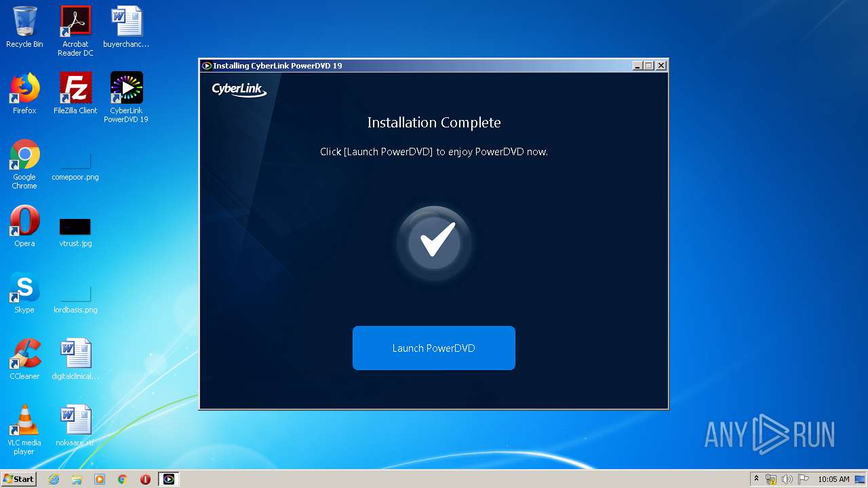Select the comepoor.png file on desktop

pyautogui.click(x=75, y=167)
